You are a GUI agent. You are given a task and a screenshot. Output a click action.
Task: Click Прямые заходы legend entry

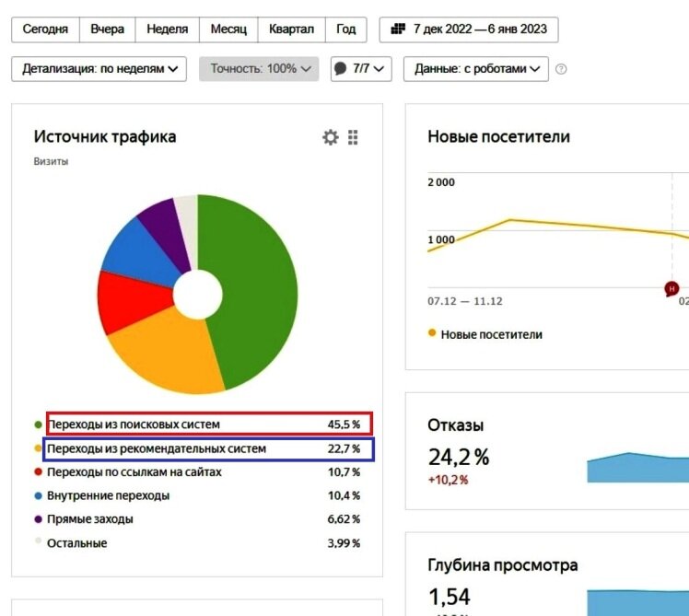(90, 519)
